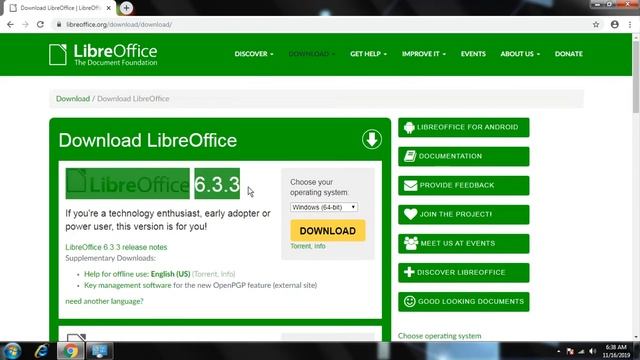640x360 pixels.
Task: Click Help for offline use English link
Action: point(137,274)
